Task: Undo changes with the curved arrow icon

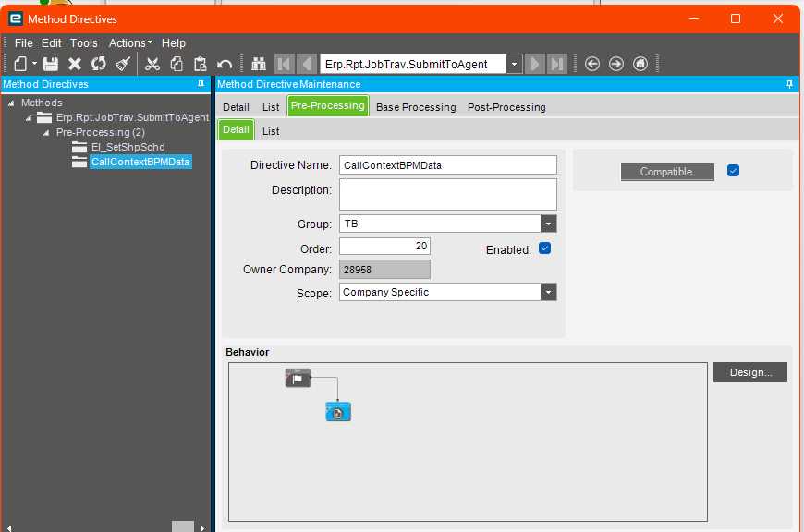Action: point(225,64)
